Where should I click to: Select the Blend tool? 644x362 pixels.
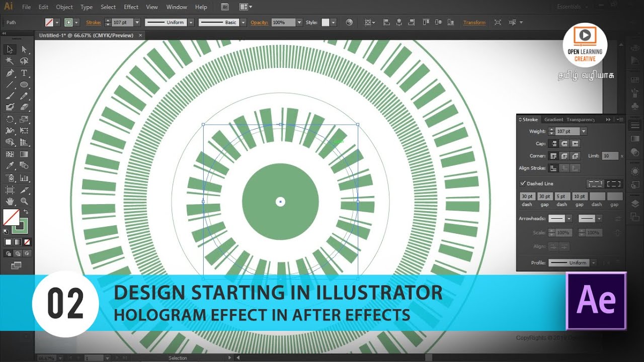pyautogui.click(x=24, y=166)
